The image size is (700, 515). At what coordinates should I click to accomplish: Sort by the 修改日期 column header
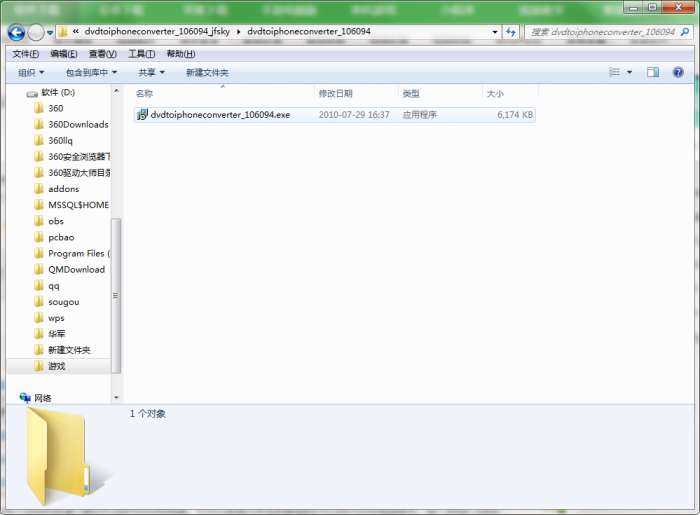tap(356, 93)
